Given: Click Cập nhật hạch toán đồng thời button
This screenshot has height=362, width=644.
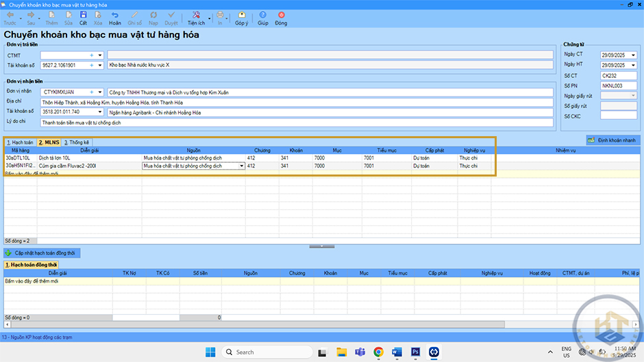Looking at the screenshot, I should click(x=42, y=253).
